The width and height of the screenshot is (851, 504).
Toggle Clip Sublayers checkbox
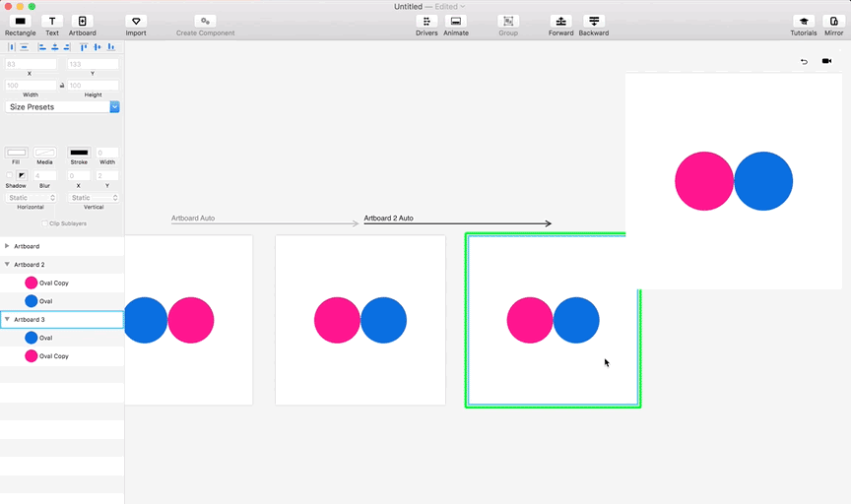tap(44, 223)
